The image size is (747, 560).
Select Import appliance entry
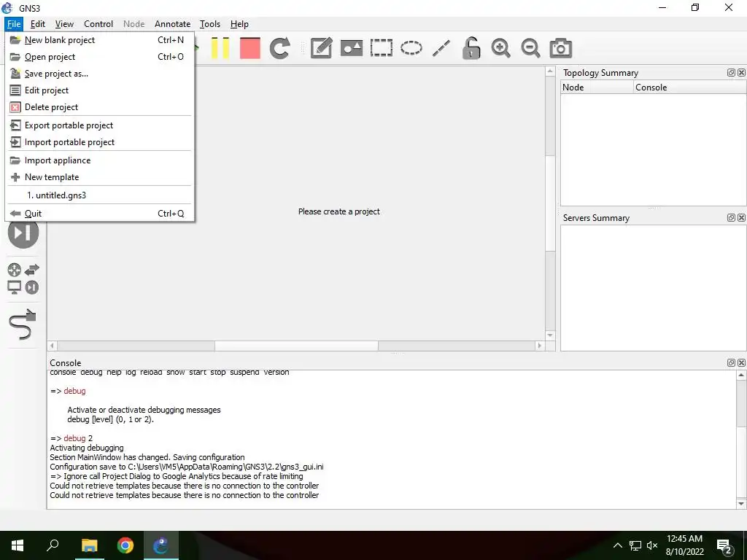(99, 160)
